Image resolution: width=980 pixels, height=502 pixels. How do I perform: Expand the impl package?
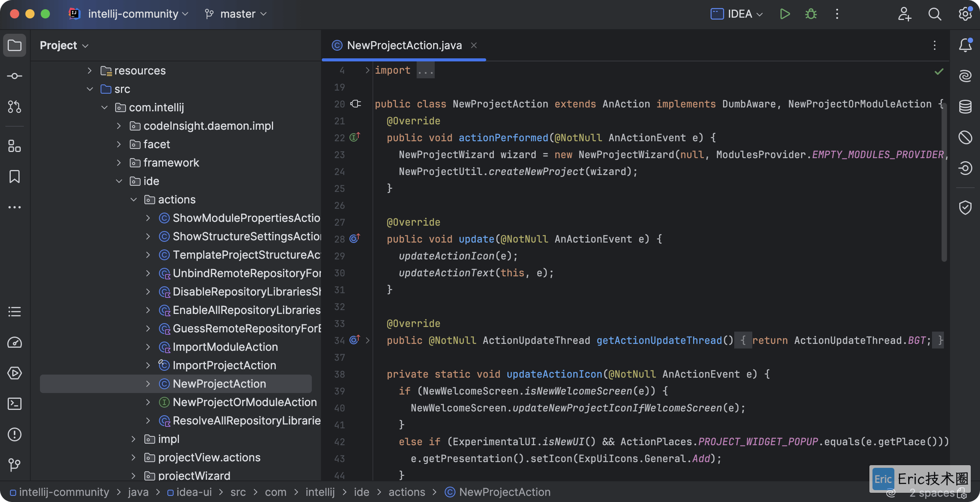pyautogui.click(x=133, y=439)
